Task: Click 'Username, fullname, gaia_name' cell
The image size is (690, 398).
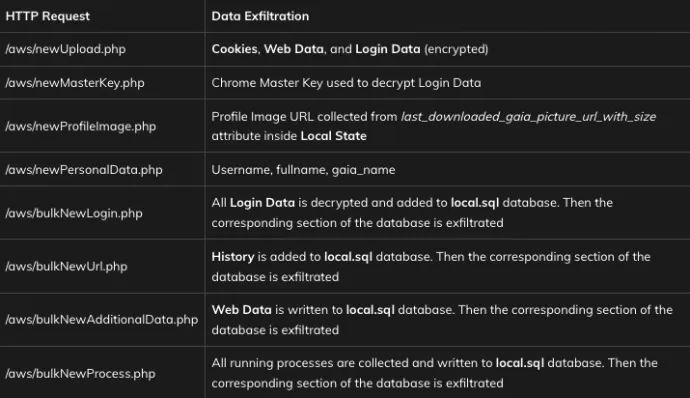Action: (303, 170)
